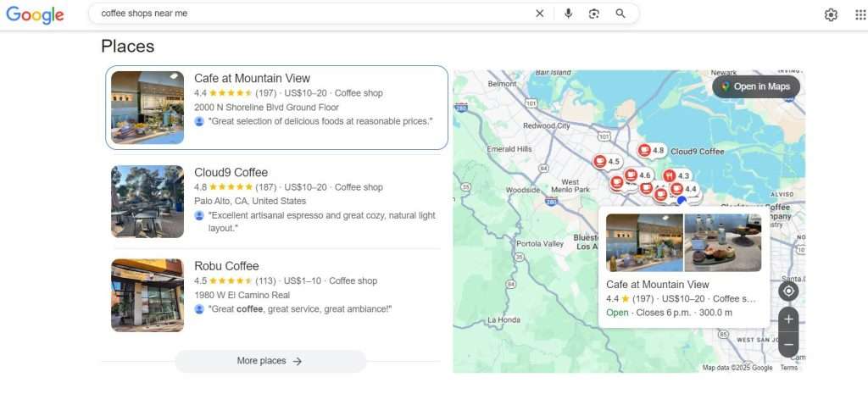Clear the search box with the X icon
The height and width of the screenshot is (394, 868).
[x=540, y=14]
